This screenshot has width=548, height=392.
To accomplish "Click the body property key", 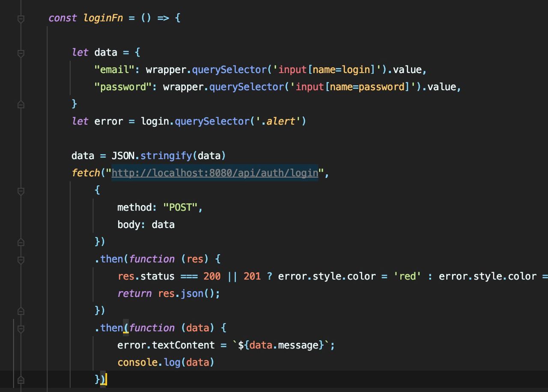I will (129, 225).
